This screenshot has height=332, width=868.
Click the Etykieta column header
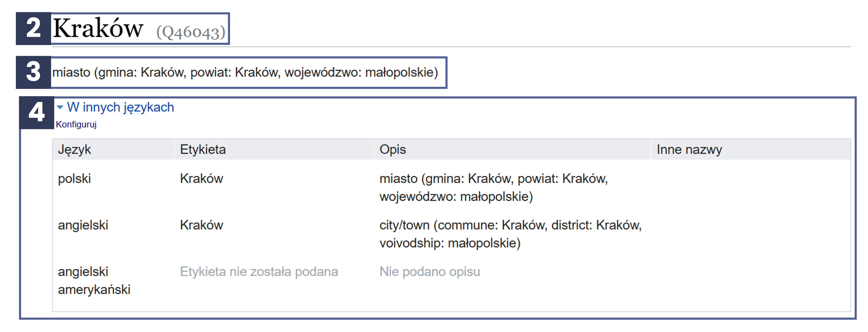[203, 149]
